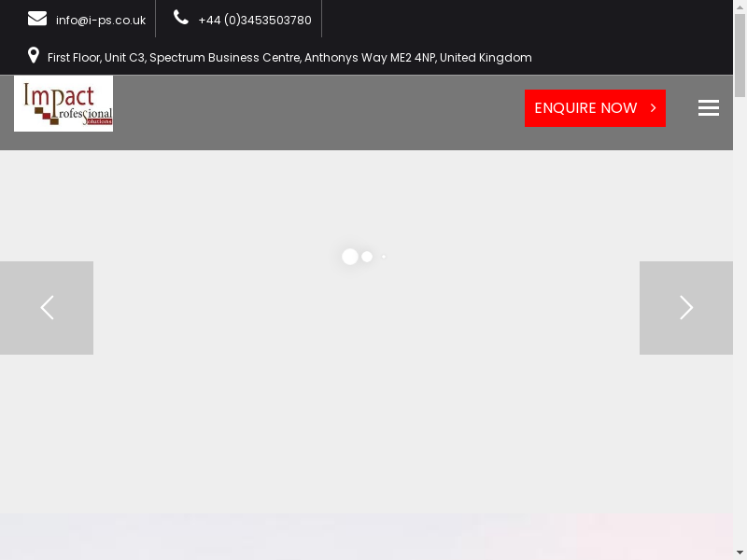Call the +44 (0)3453503780 number link
The height and width of the screenshot is (560, 747).
click(254, 20)
